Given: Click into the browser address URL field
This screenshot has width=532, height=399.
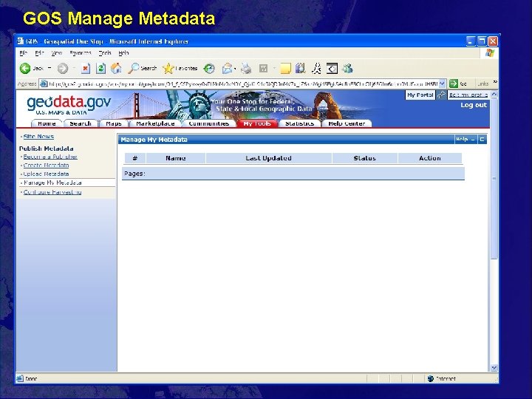Looking at the screenshot, I should coord(243,83).
